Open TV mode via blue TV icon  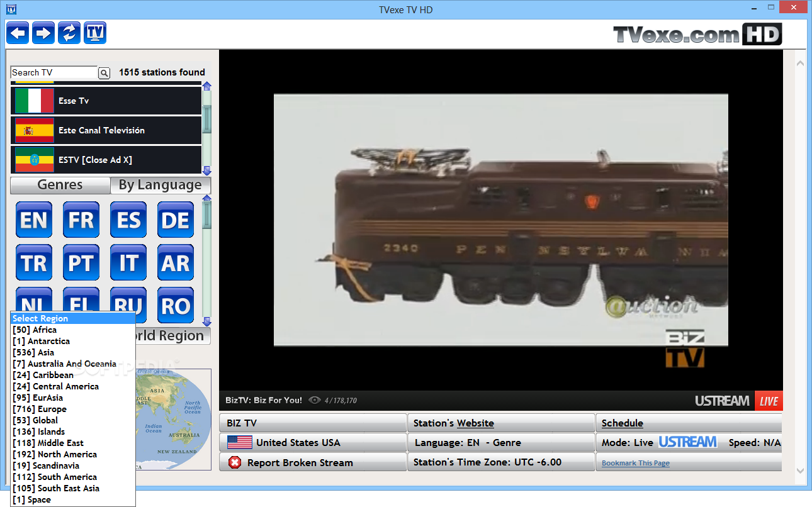coord(95,33)
